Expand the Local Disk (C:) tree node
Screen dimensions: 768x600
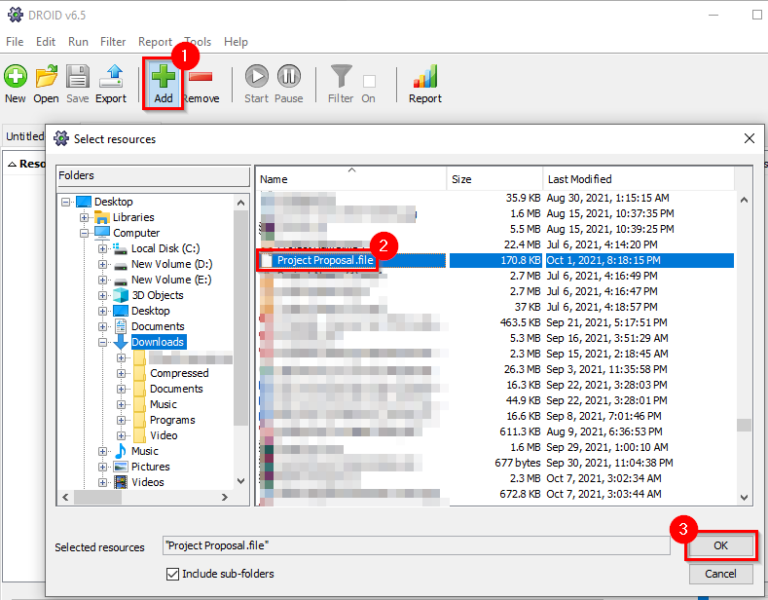pyautogui.click(x=103, y=249)
